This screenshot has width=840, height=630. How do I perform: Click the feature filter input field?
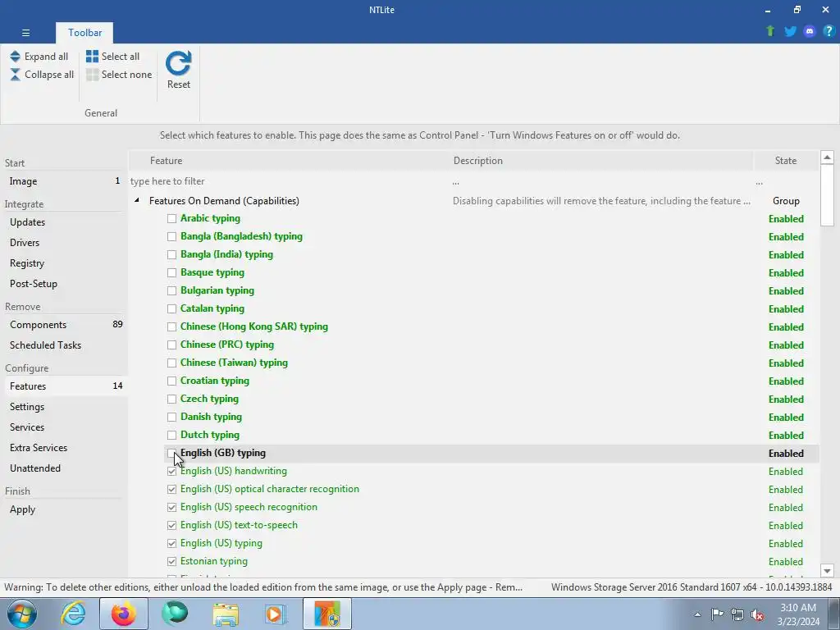[290, 181]
